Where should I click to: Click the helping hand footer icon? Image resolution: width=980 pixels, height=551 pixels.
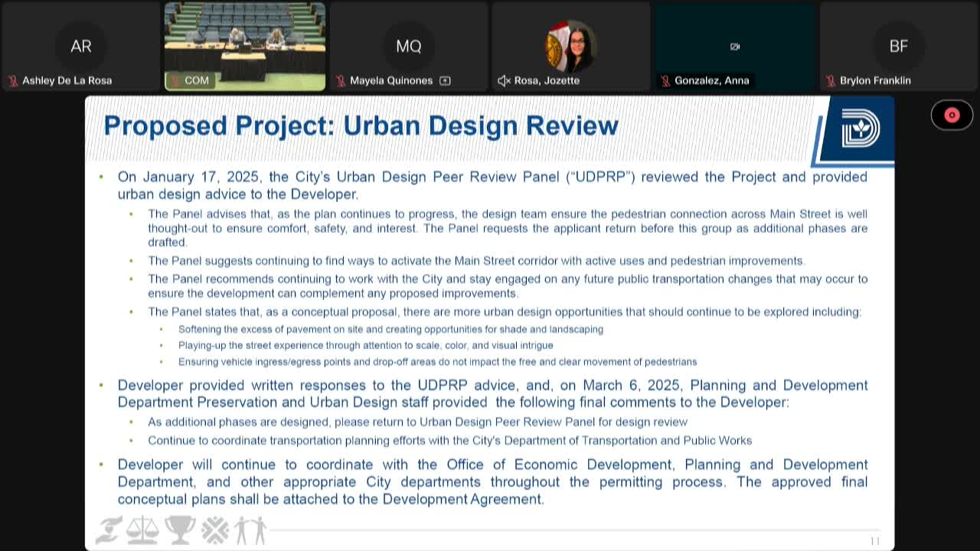[109, 530]
